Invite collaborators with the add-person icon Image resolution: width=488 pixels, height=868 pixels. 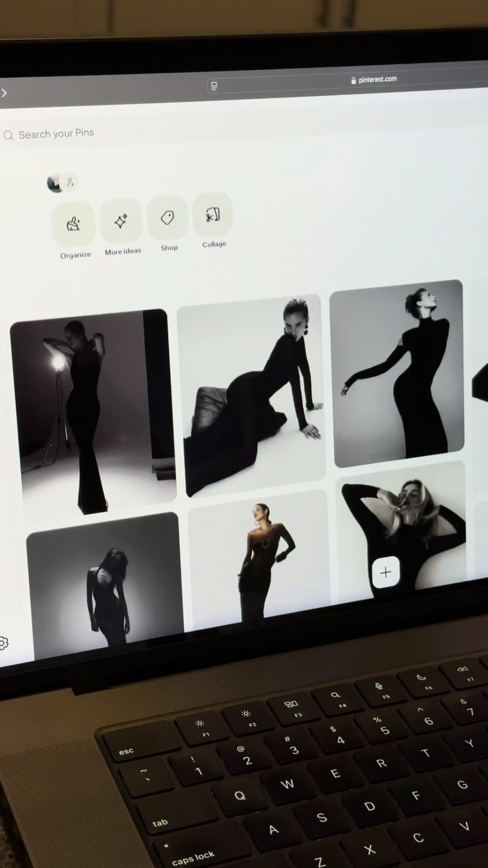click(70, 182)
